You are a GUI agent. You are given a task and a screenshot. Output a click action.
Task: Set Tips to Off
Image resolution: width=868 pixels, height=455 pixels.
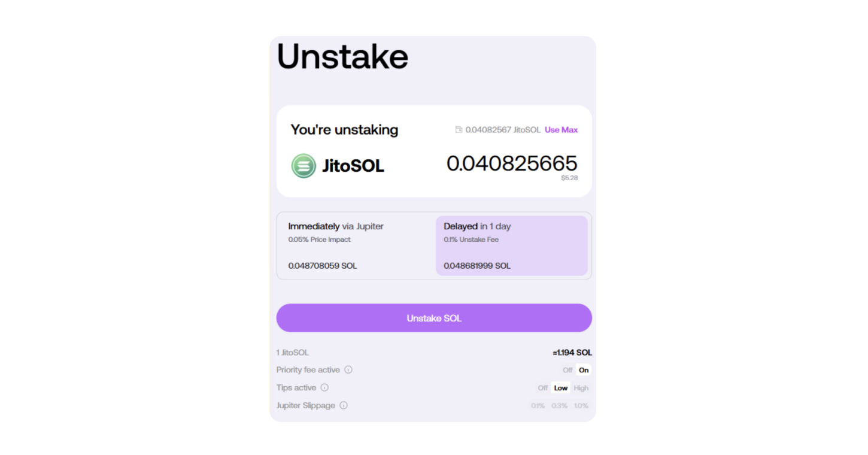click(542, 388)
